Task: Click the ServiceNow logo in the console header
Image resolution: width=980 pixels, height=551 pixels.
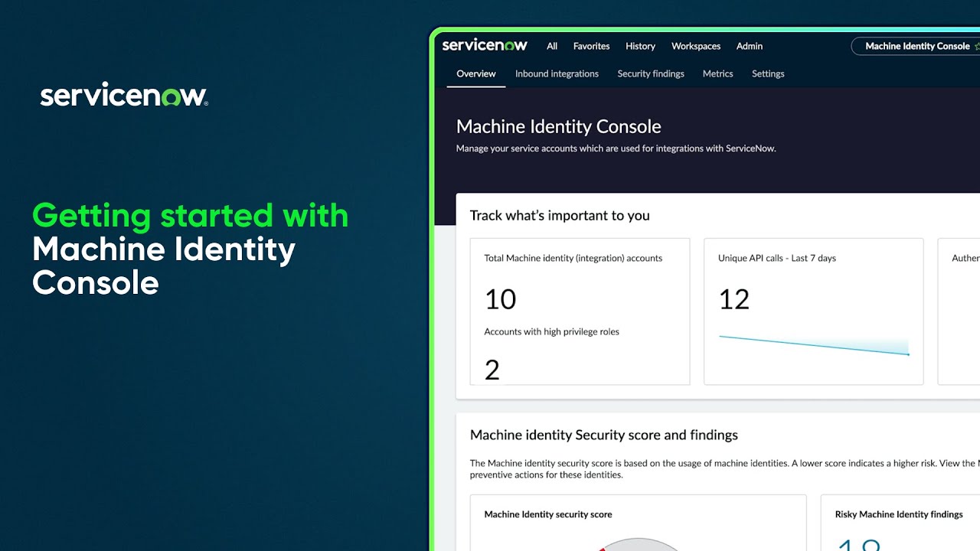Action: 485,45
